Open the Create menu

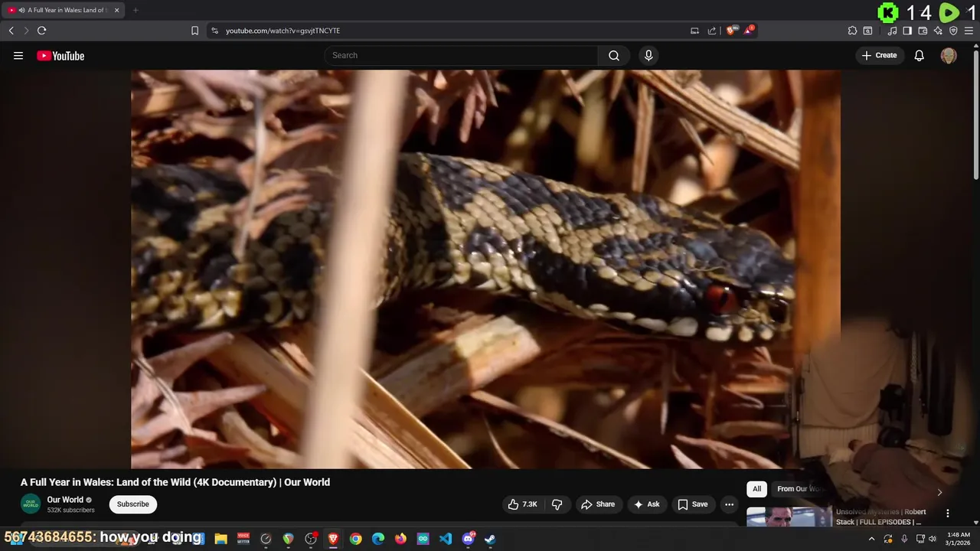pyautogui.click(x=880, y=55)
